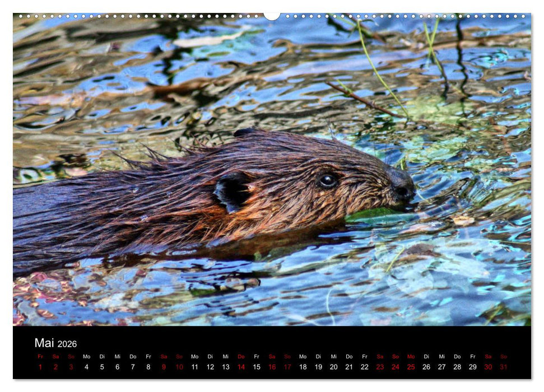Click the Di weekday label near date 5

(x=101, y=357)
